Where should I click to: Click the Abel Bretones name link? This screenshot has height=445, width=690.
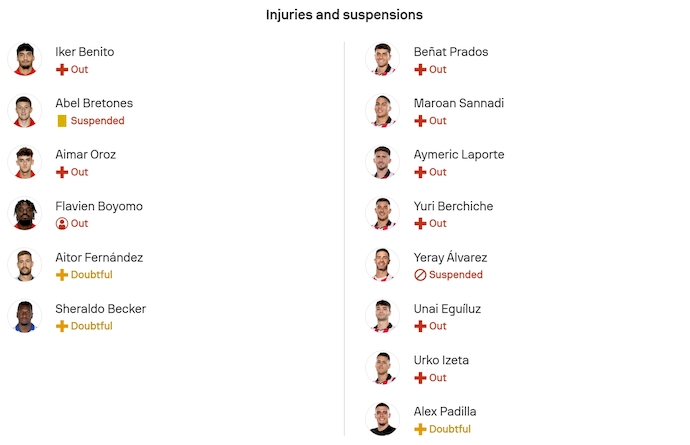94,103
